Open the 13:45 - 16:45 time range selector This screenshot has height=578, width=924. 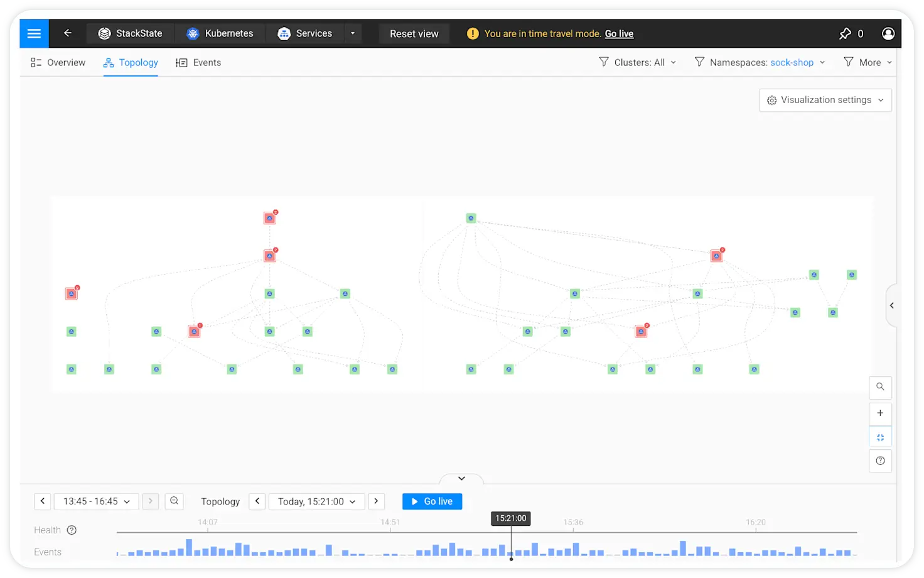pos(95,501)
